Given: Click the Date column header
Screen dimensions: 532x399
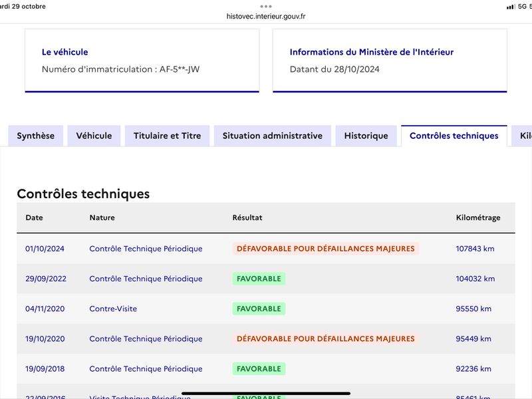Looking at the screenshot, I should 35,217.
